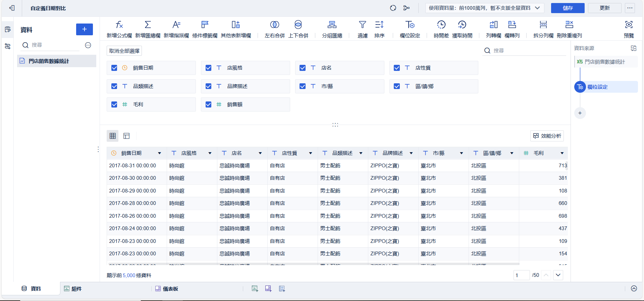
Task: Click the 新增公式欄 formula icon
Action: (119, 25)
